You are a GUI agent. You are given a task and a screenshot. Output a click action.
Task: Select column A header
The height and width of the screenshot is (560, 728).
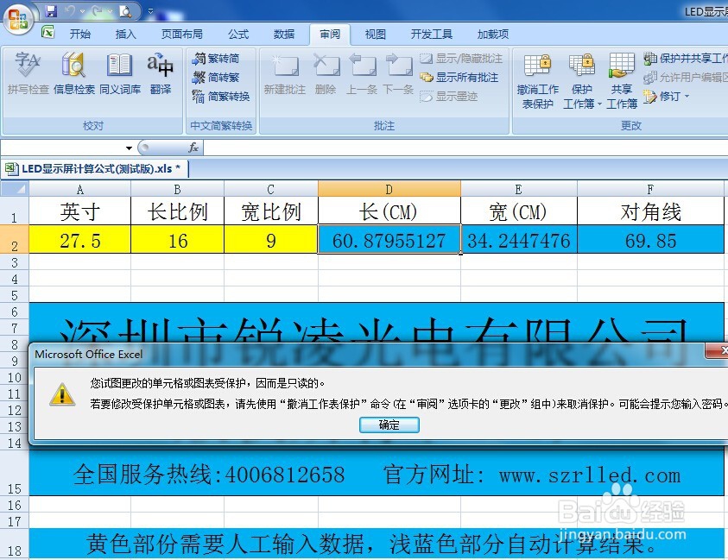point(79,189)
